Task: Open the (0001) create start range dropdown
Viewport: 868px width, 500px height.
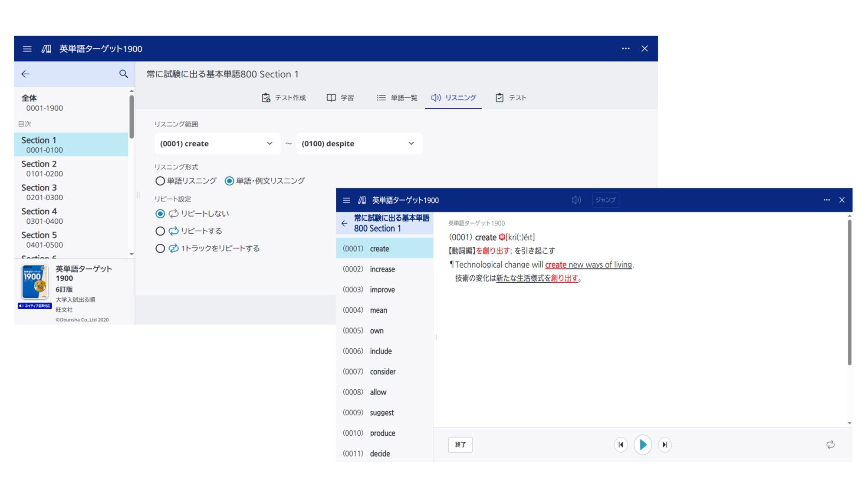Action: coord(217,143)
